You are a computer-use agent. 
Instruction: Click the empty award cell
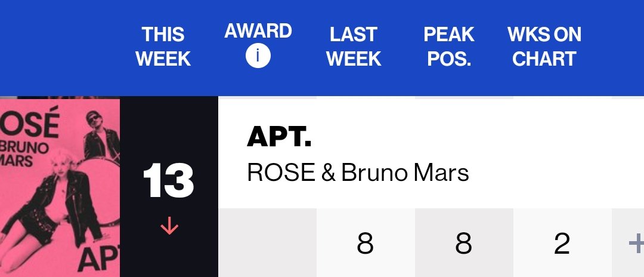click(x=267, y=243)
